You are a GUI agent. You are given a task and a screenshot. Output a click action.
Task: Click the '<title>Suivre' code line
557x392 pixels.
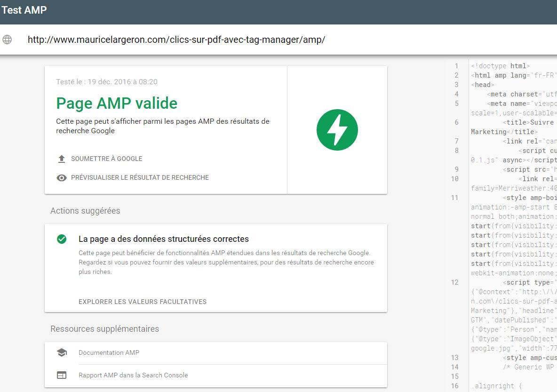pyautogui.click(x=530, y=122)
